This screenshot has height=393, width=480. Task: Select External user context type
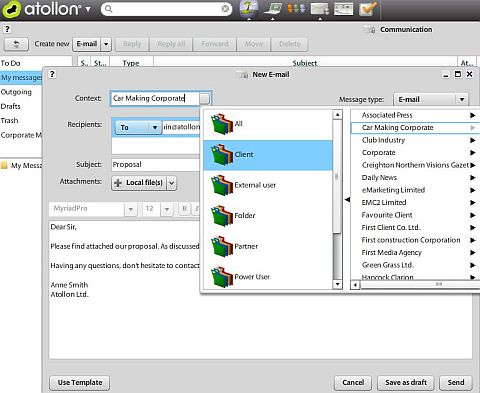click(x=267, y=185)
